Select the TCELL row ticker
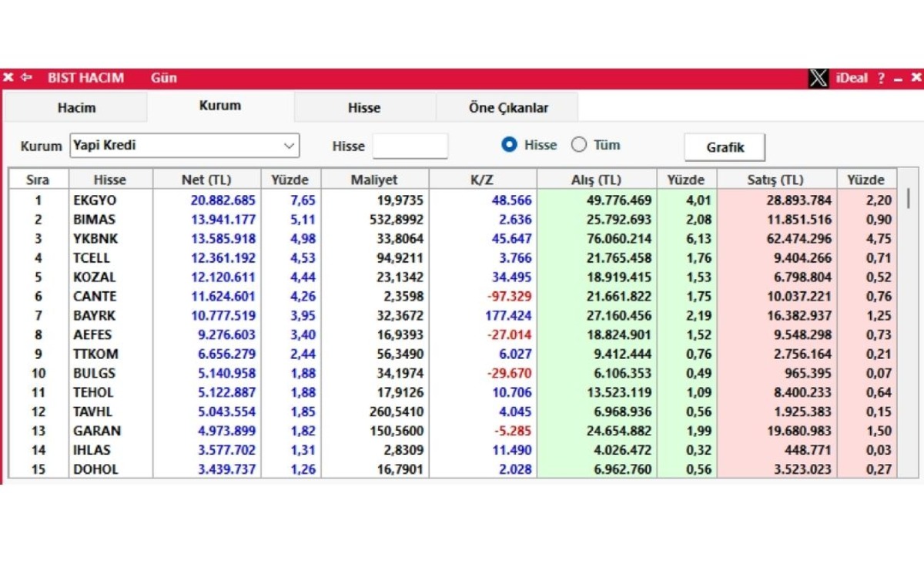Screen dimensions: 924x578 click(92, 258)
